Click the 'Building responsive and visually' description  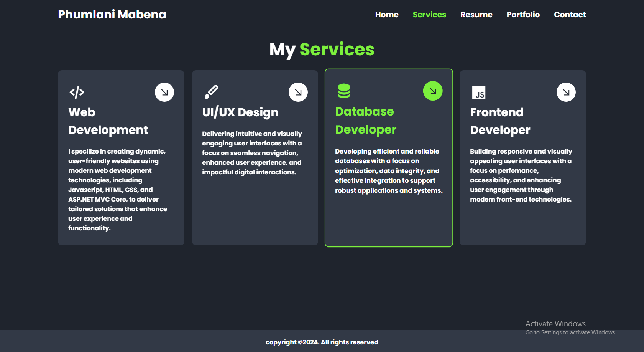521,175
